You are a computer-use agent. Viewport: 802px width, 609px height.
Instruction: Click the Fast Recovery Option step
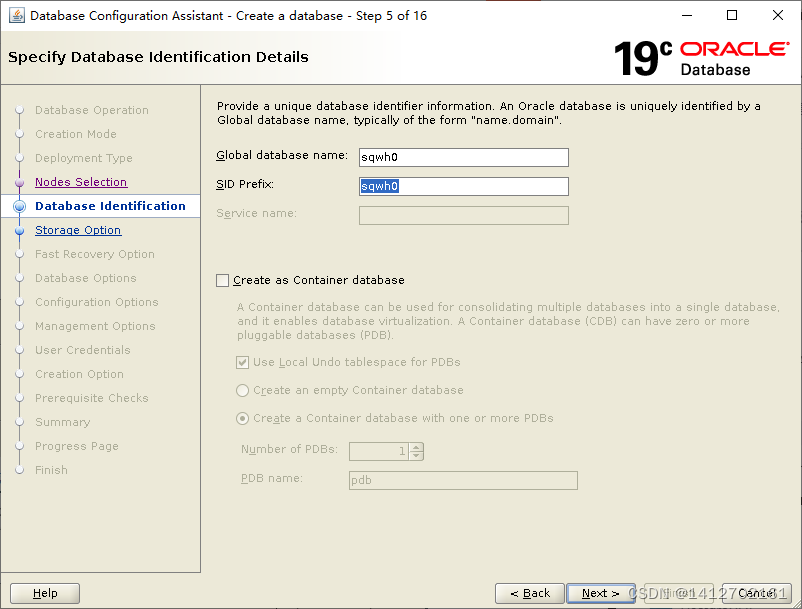[95, 254]
